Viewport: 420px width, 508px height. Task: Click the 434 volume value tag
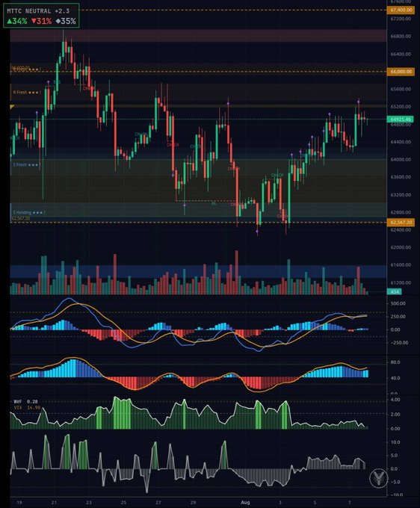395,292
